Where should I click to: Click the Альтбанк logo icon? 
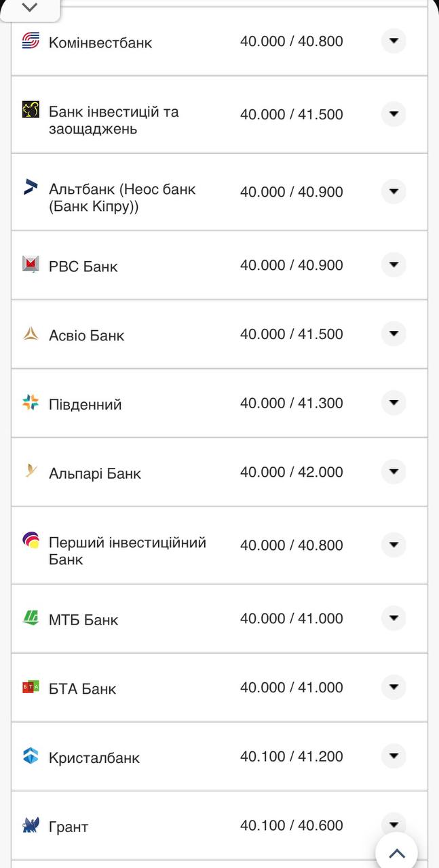[31, 187]
